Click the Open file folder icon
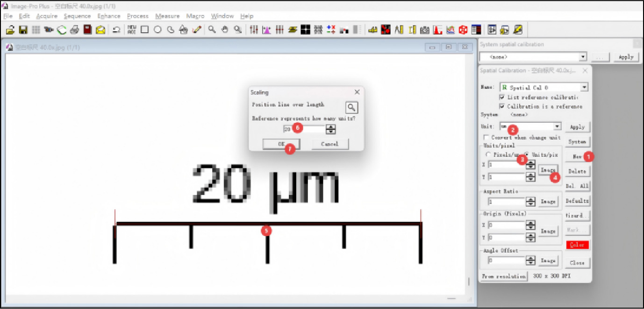The width and height of the screenshot is (644, 309). (x=10, y=30)
